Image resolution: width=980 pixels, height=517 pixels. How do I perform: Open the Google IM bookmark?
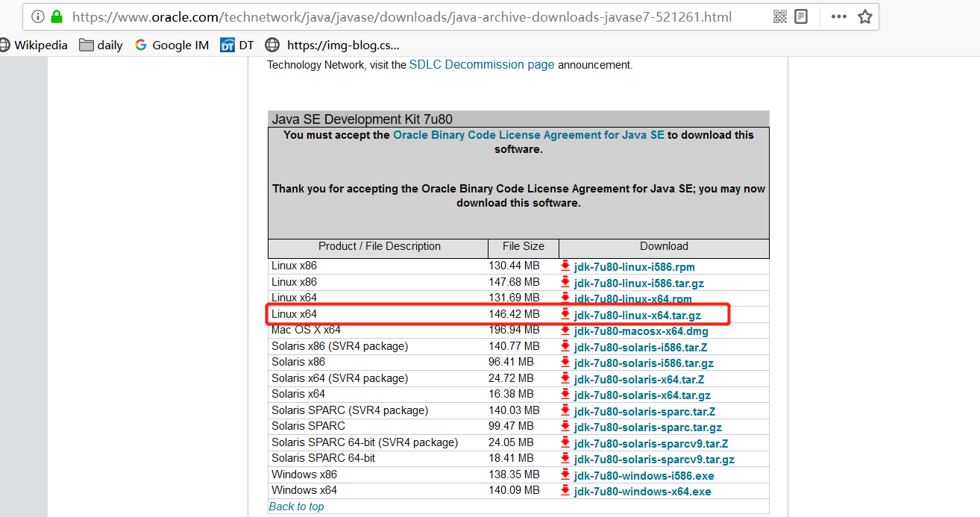click(172, 45)
